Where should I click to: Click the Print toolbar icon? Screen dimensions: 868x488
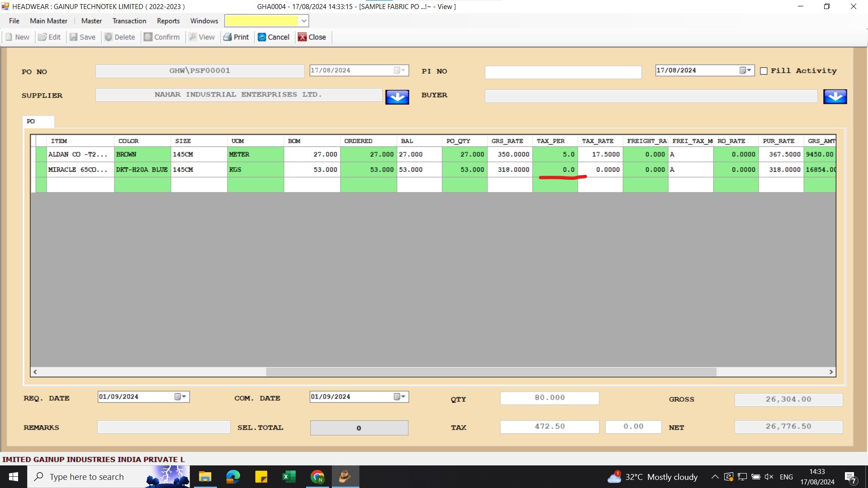click(227, 37)
